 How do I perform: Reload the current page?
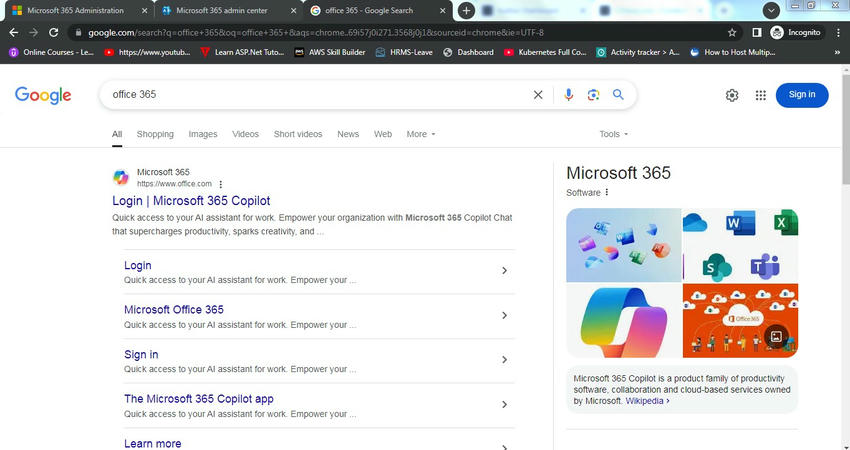tap(53, 33)
